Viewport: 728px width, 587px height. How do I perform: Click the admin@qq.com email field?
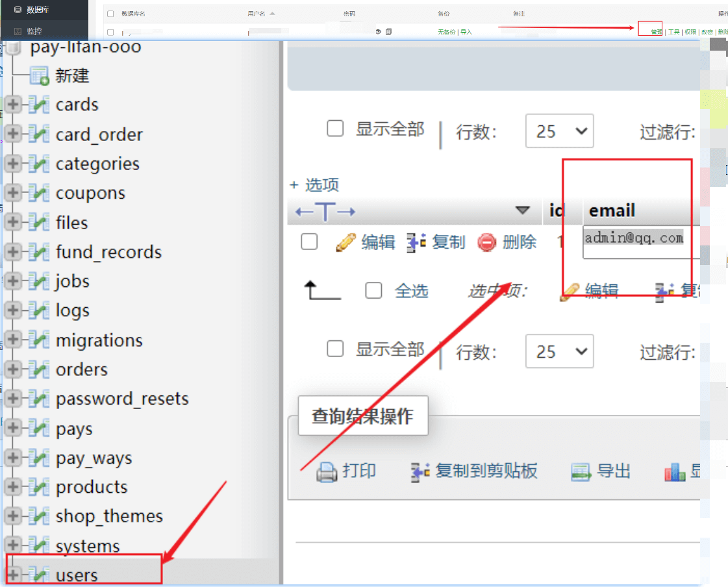[x=633, y=238]
